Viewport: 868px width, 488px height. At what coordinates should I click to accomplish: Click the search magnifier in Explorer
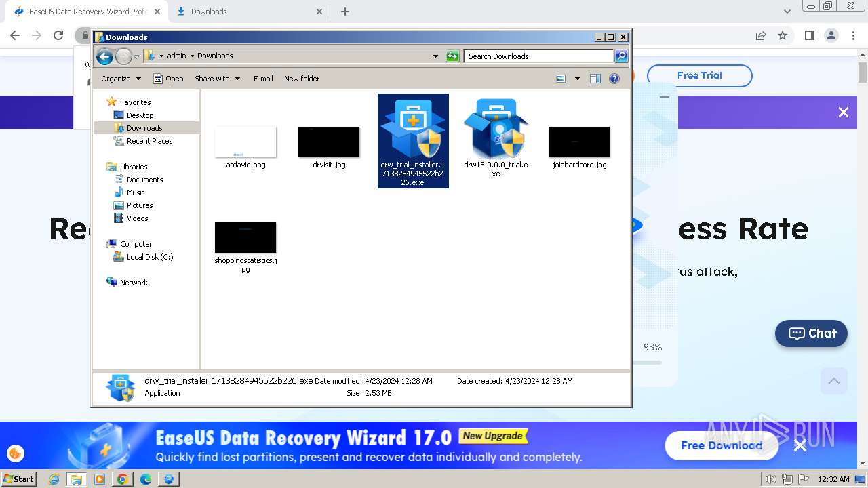(x=621, y=56)
